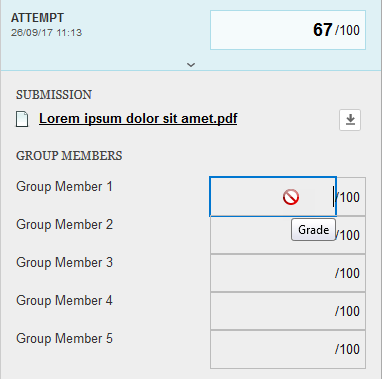Click the Grade tooltip popup
Screen dimensions: 382x379
313,230
